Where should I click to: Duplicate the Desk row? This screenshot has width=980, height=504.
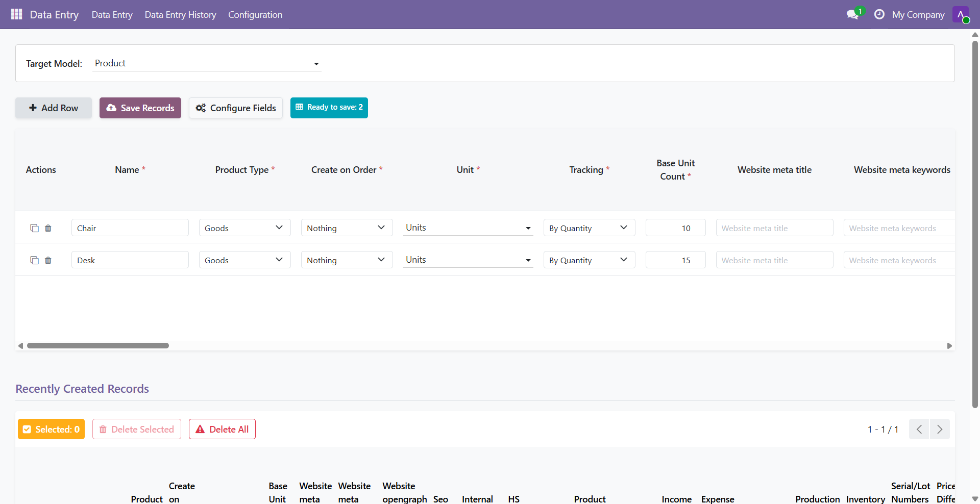(34, 260)
